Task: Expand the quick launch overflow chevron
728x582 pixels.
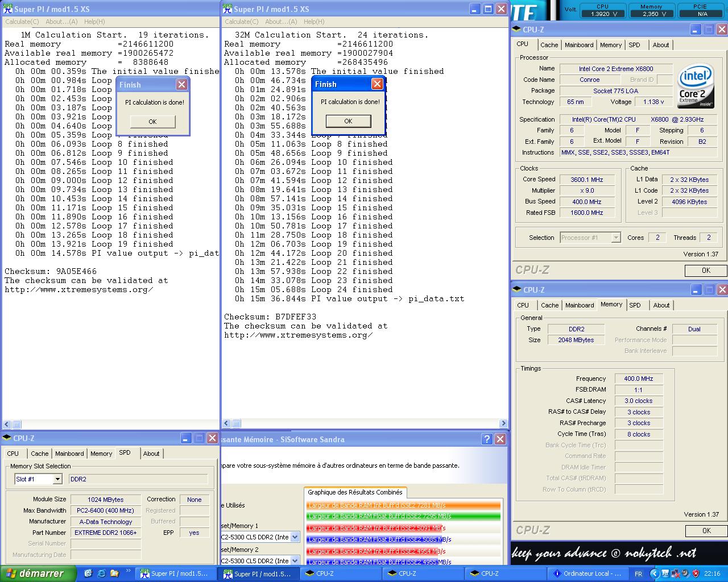Action: point(128,571)
